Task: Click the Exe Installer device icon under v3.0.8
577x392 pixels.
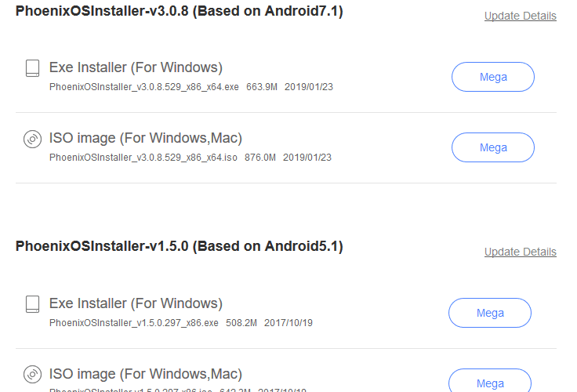Action: (x=32, y=68)
